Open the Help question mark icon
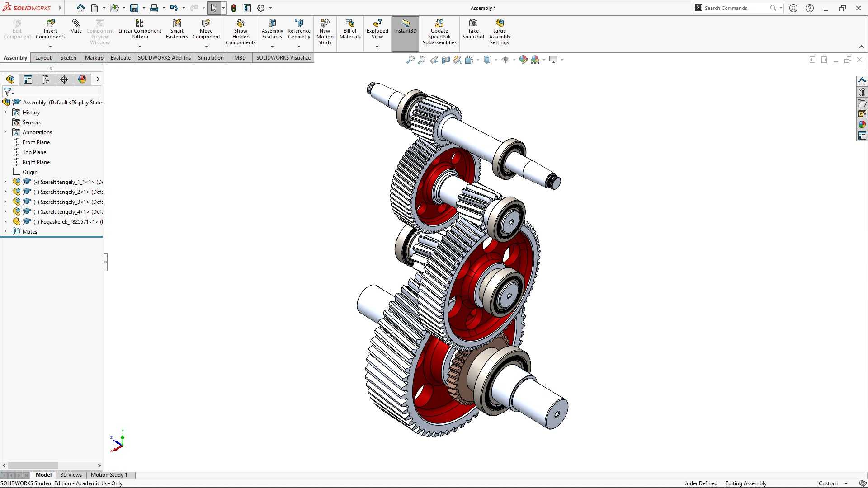 (x=810, y=8)
